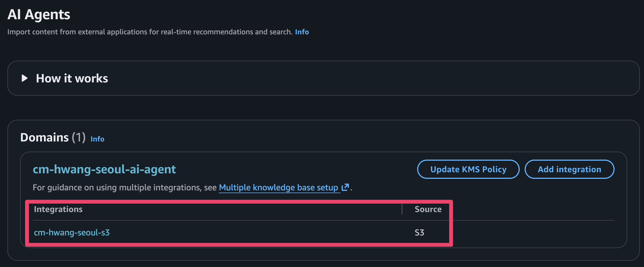
Task: Open the Info link next to Domains
Action: [97, 139]
